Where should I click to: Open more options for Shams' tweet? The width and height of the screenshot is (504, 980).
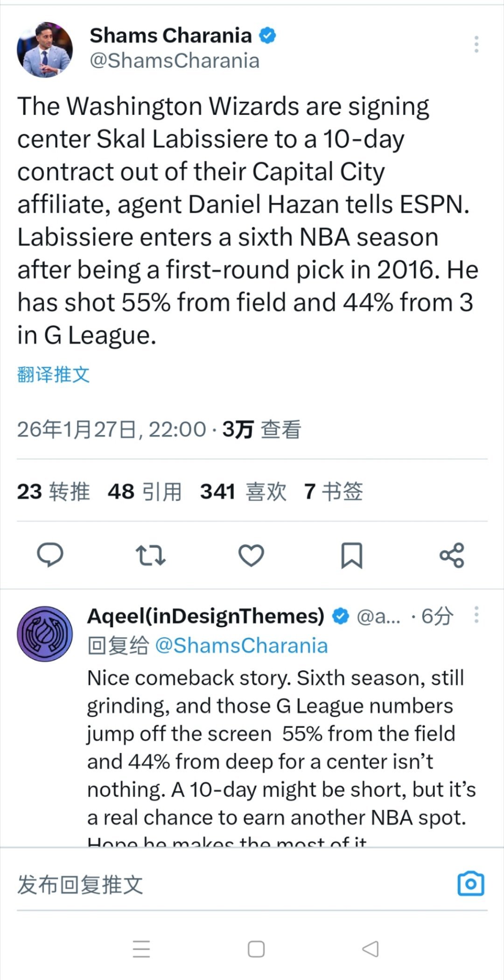click(476, 44)
